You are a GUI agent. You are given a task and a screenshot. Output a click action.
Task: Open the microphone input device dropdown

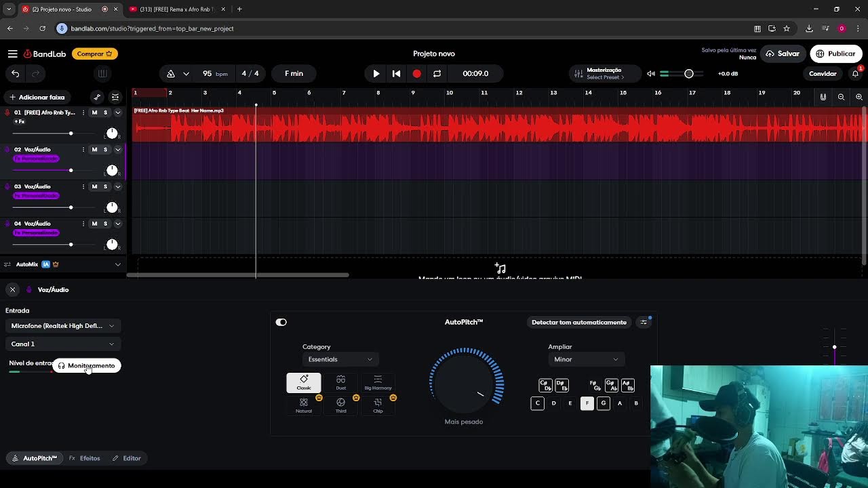(63, 326)
